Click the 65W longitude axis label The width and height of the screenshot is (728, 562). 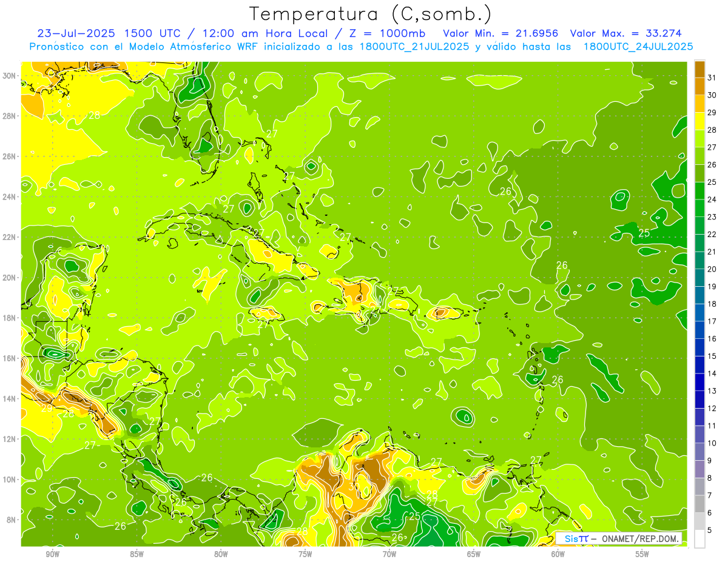[474, 554]
